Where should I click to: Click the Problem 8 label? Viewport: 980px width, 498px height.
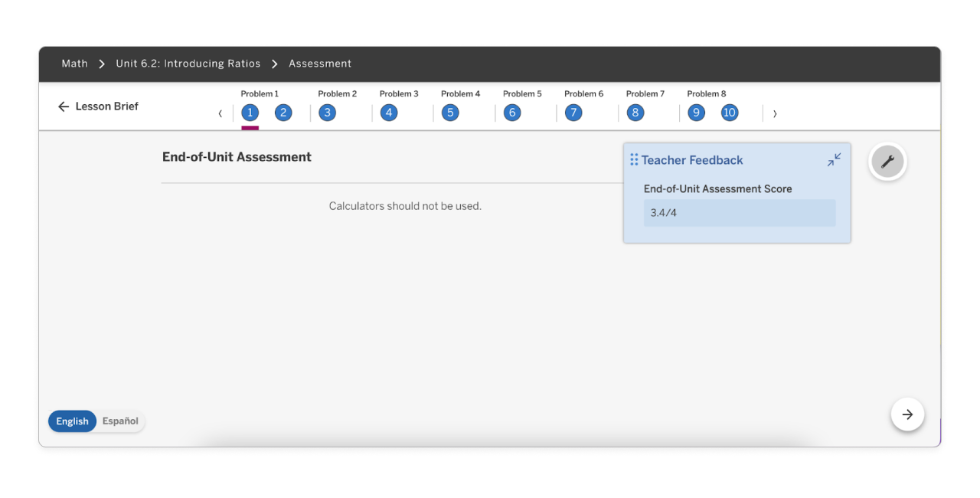(707, 94)
